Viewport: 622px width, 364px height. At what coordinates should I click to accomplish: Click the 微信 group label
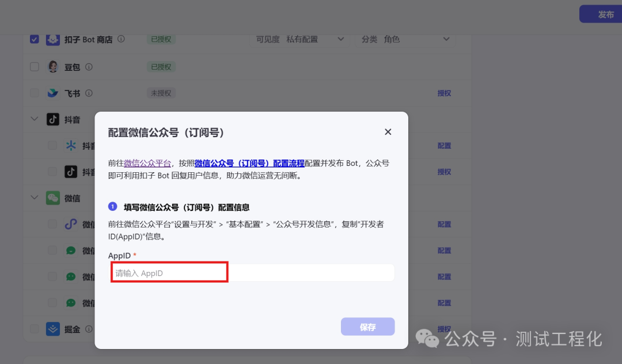click(72, 198)
